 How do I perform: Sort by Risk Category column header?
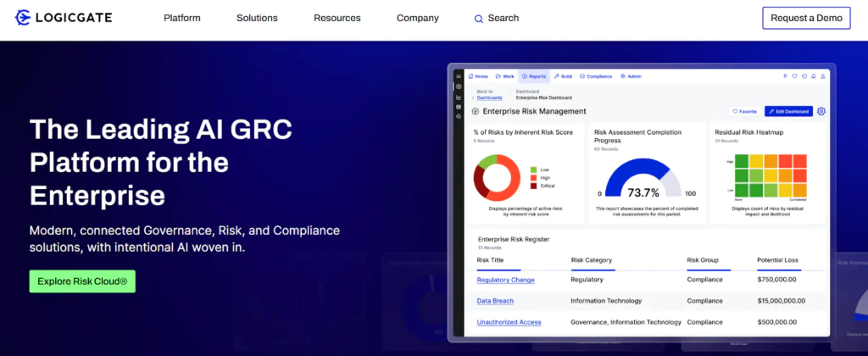coord(591,260)
